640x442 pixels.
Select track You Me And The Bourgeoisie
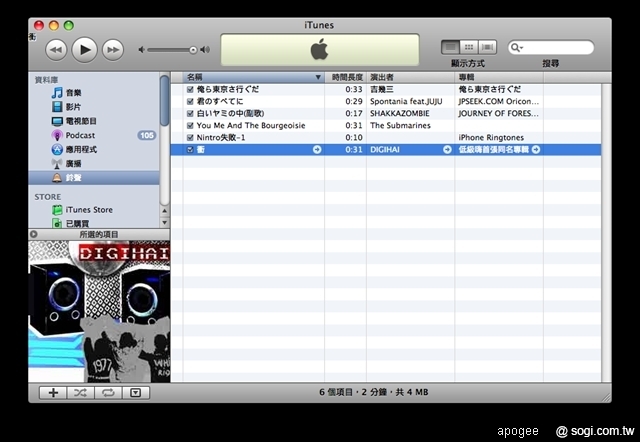pos(251,125)
